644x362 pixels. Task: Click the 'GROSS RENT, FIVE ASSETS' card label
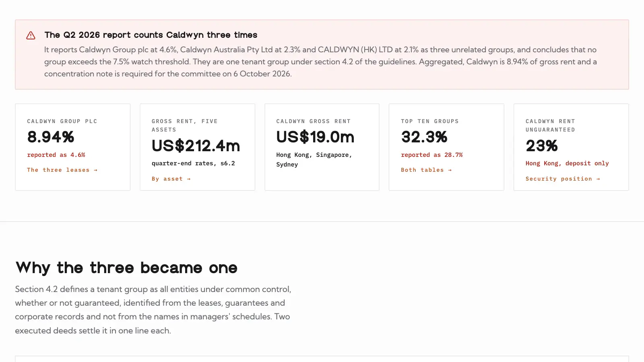point(185,125)
